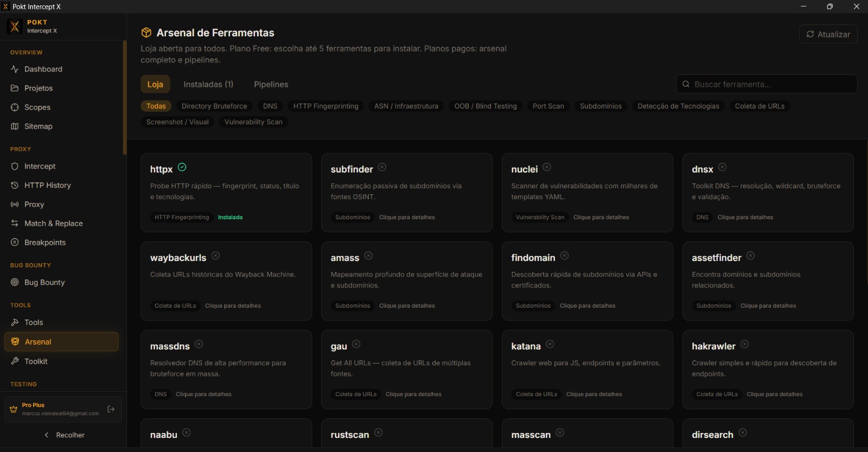Viewport: 868px width, 452px height.
Task: Open the naabu tool card
Action: pos(226,434)
